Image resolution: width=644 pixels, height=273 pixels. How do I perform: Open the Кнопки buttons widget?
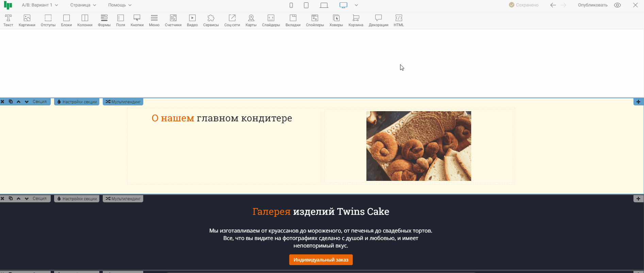coord(137,20)
